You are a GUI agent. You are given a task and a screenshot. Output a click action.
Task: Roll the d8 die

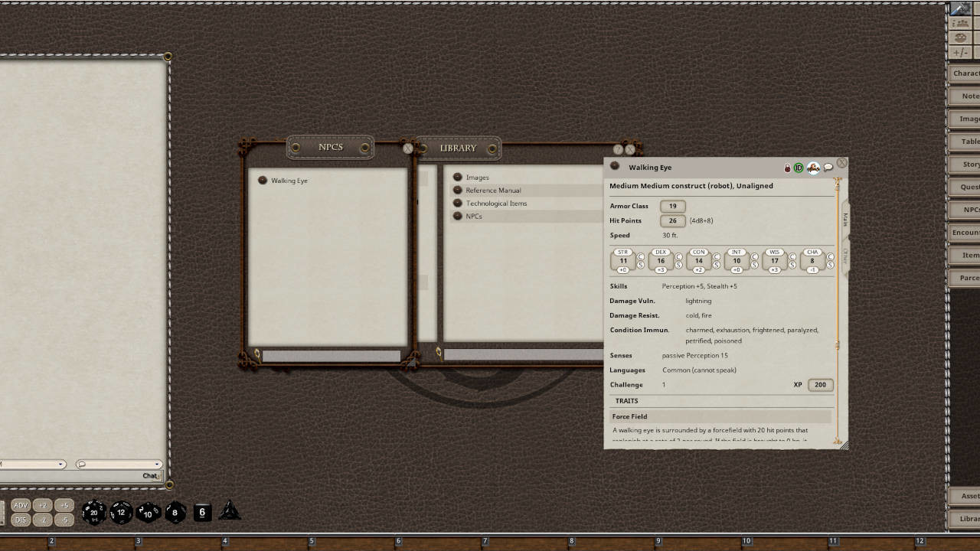pyautogui.click(x=175, y=513)
